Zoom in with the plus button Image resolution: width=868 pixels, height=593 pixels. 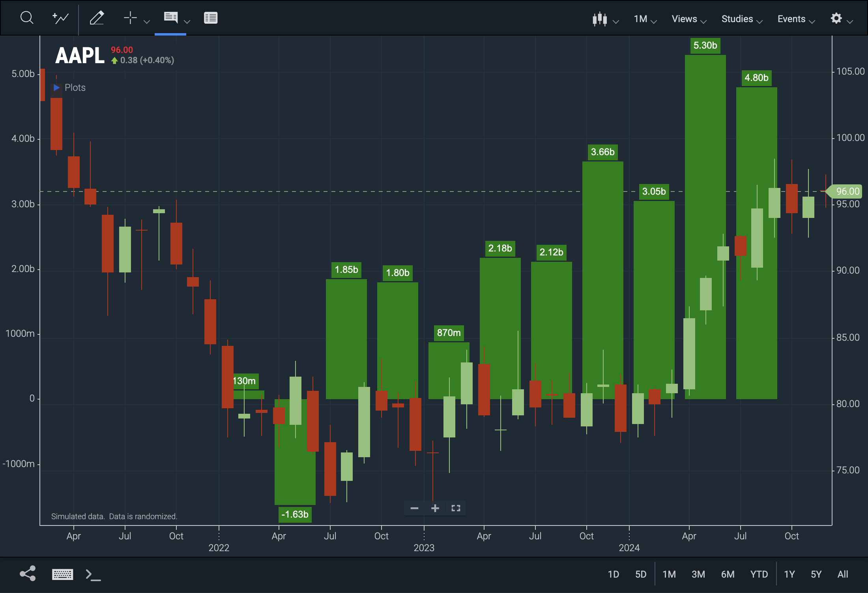435,508
